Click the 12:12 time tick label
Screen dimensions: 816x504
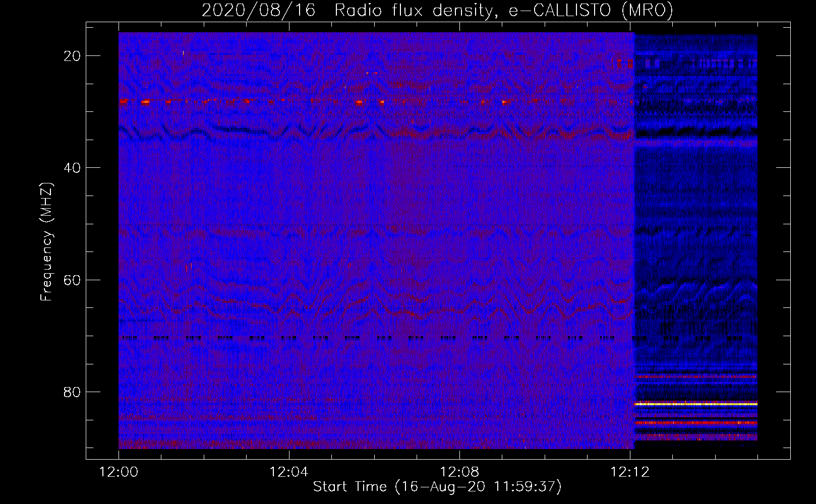click(630, 472)
